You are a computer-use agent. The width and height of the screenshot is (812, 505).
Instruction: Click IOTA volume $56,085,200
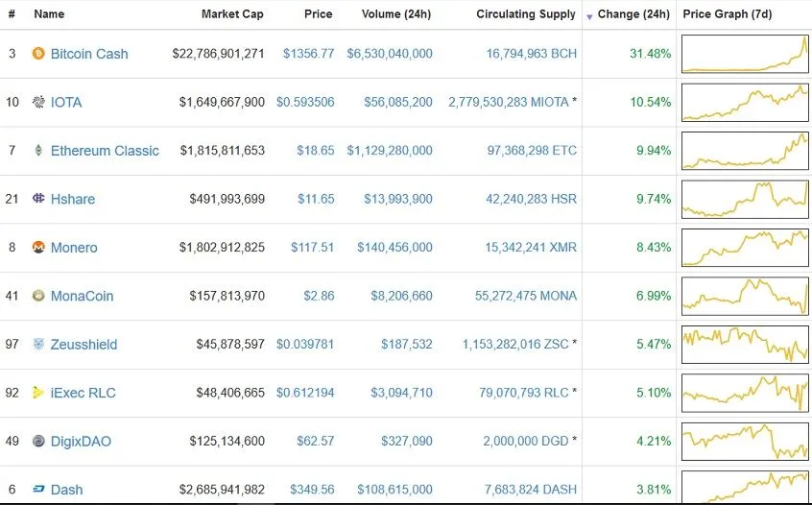click(397, 102)
